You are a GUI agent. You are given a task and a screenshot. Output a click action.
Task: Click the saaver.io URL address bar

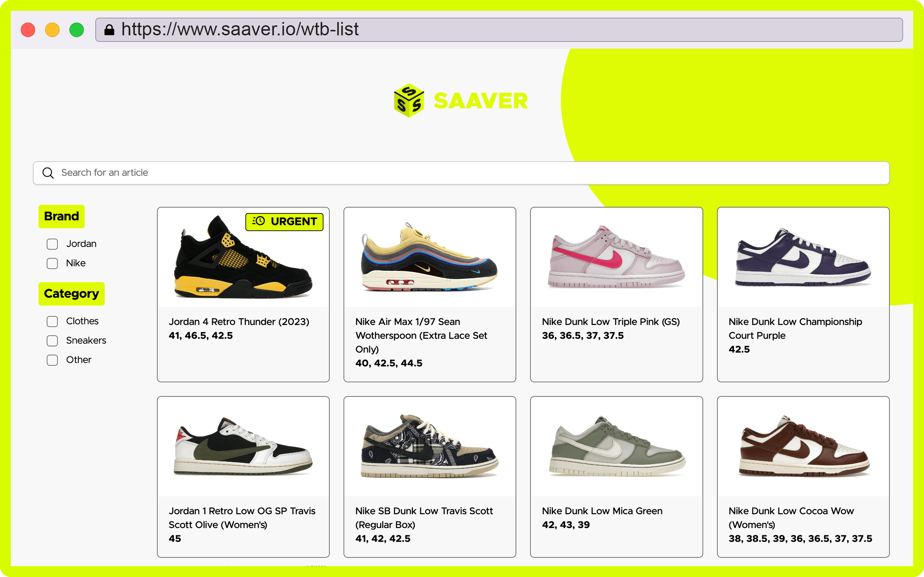pyautogui.click(x=499, y=30)
